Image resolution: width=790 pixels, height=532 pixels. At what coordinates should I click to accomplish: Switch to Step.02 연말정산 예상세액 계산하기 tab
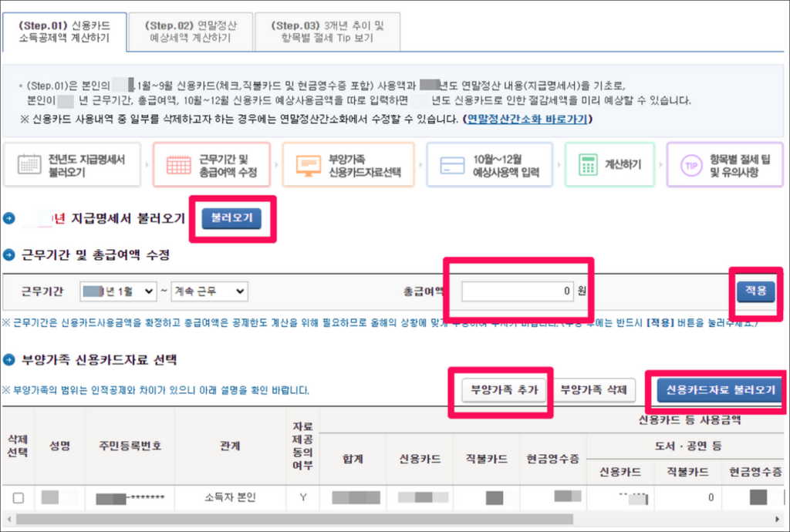coord(191,32)
